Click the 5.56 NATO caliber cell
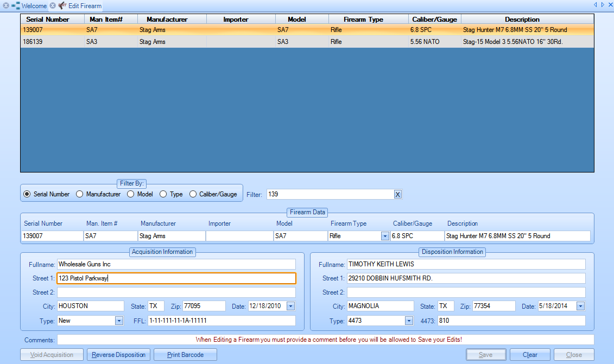614x364 pixels. coord(435,42)
